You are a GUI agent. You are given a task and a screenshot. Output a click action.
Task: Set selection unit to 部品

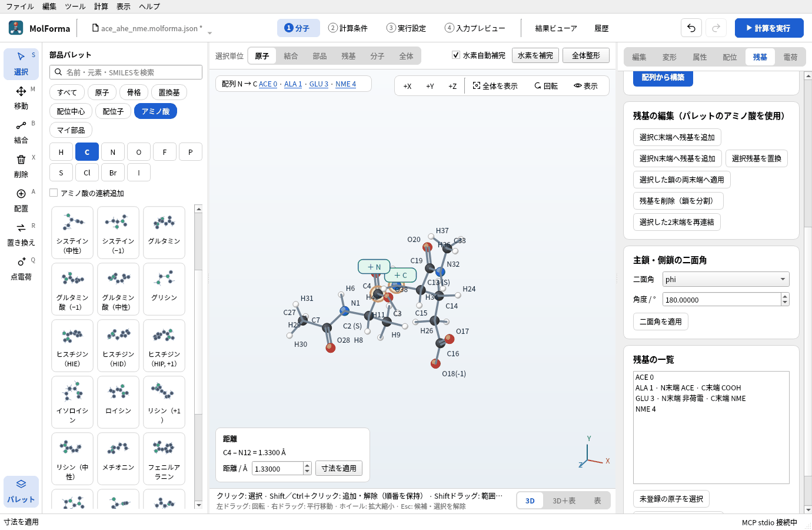[320, 56]
